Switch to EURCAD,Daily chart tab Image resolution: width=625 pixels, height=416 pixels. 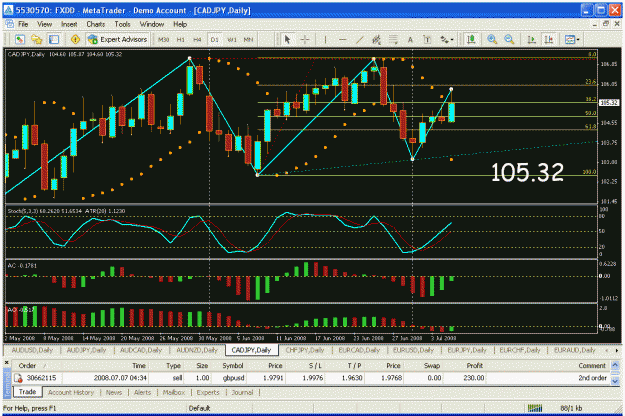[359, 350]
